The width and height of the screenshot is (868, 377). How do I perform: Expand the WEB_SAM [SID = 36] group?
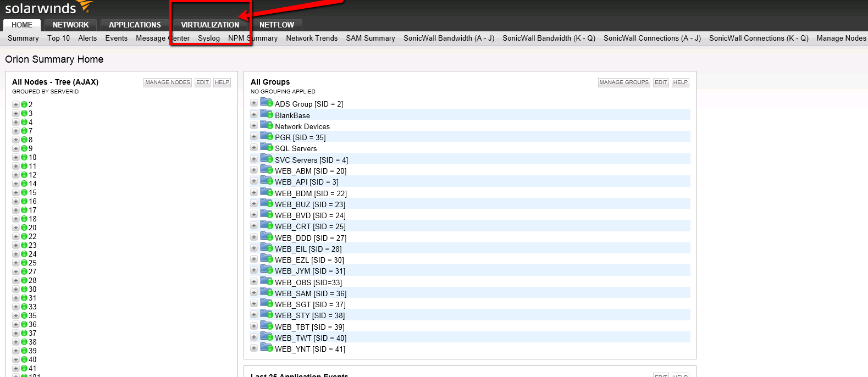click(x=254, y=292)
